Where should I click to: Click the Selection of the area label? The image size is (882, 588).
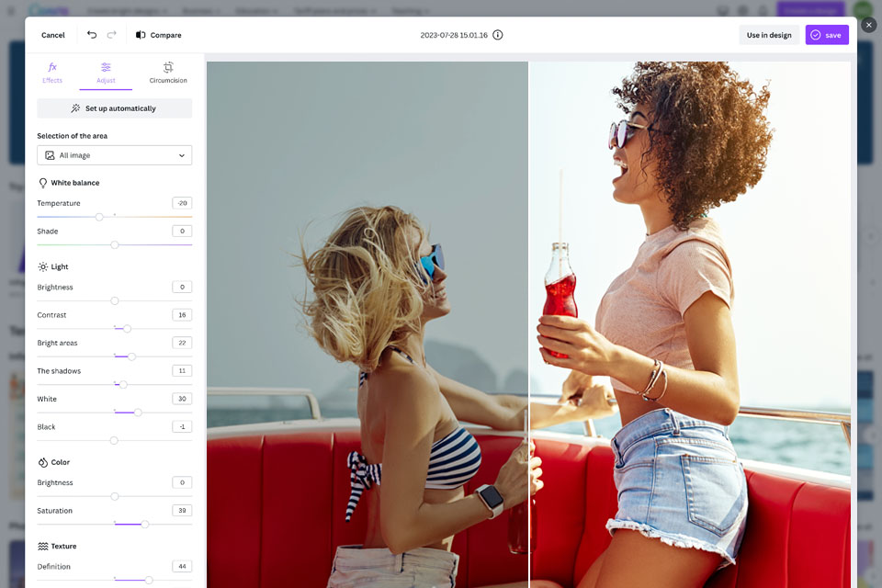point(72,136)
